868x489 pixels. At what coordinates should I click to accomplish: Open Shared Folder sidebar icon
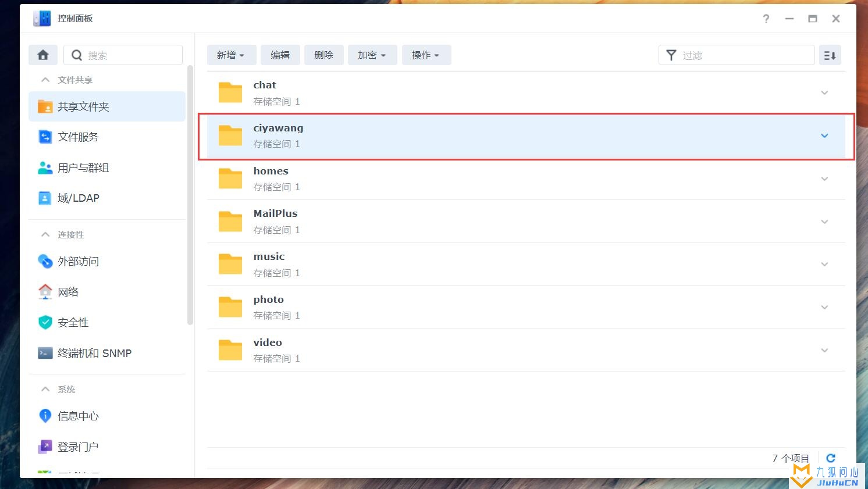coord(45,106)
